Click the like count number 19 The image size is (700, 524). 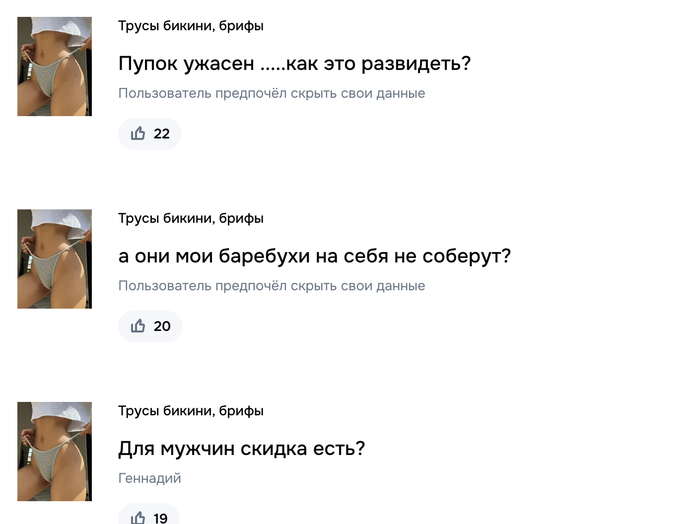pyautogui.click(x=162, y=518)
